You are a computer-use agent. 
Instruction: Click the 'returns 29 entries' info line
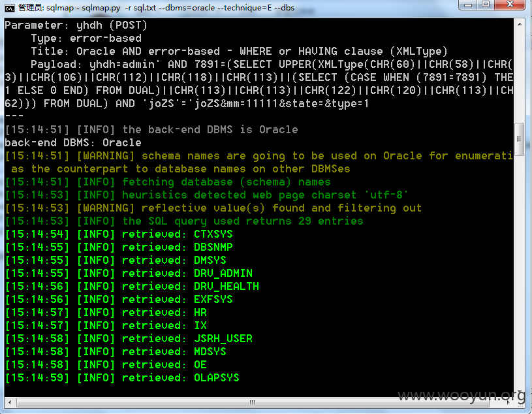pos(184,221)
